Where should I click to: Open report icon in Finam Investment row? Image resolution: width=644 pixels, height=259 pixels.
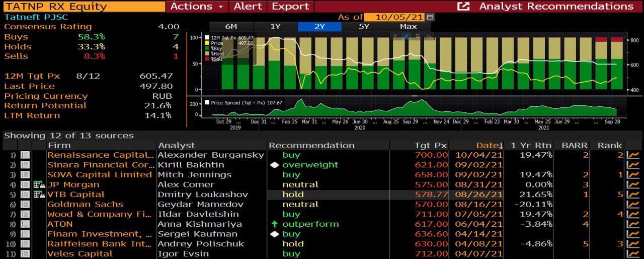(25, 234)
